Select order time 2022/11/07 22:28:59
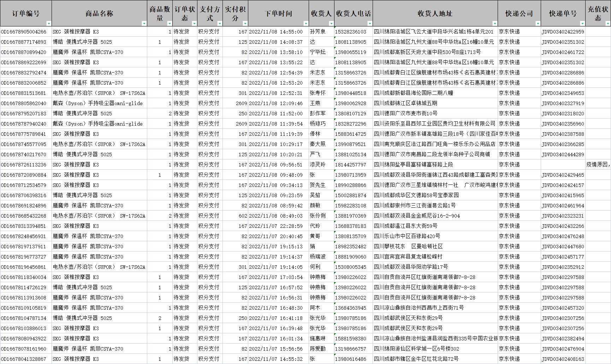Viewport: 611px width, 364px height. pyautogui.click(x=279, y=226)
